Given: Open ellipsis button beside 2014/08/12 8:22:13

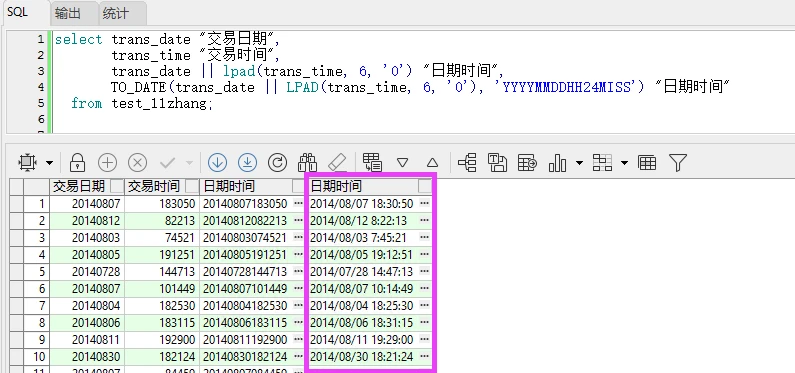Looking at the screenshot, I should coord(425,220).
